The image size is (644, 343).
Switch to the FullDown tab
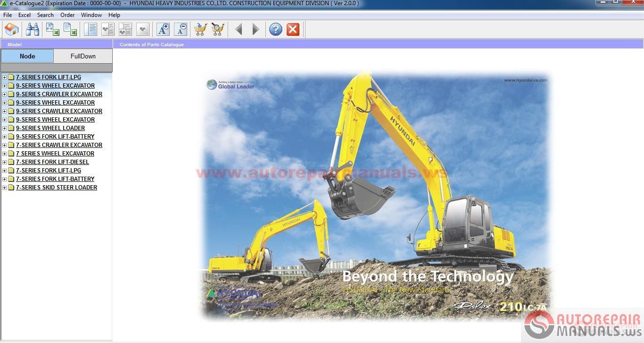point(83,56)
